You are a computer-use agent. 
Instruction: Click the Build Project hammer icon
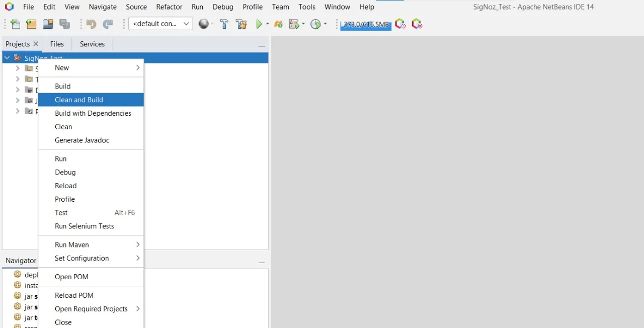[x=224, y=24]
